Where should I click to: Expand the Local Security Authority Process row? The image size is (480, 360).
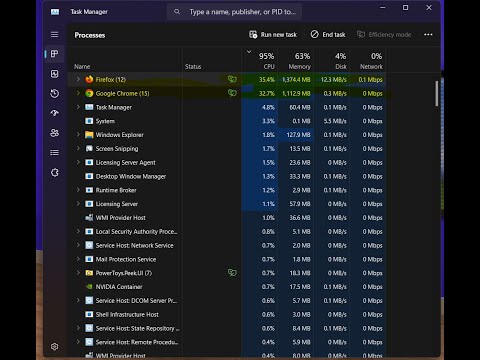point(78,231)
